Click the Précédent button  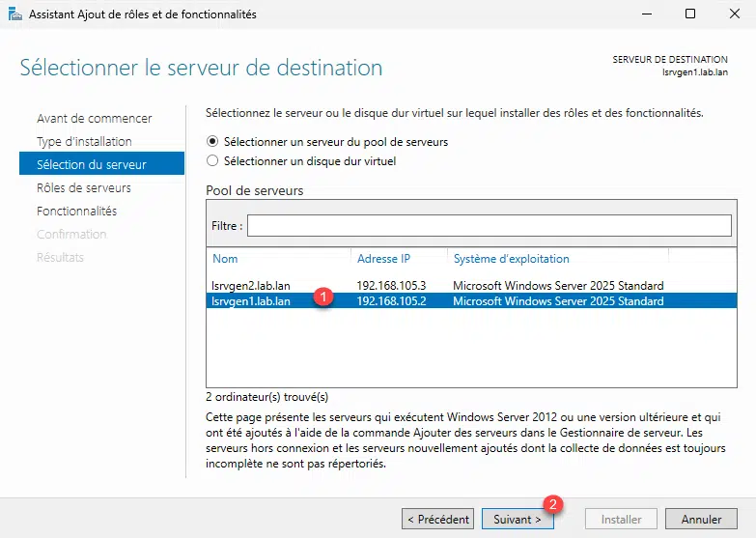pyautogui.click(x=437, y=519)
